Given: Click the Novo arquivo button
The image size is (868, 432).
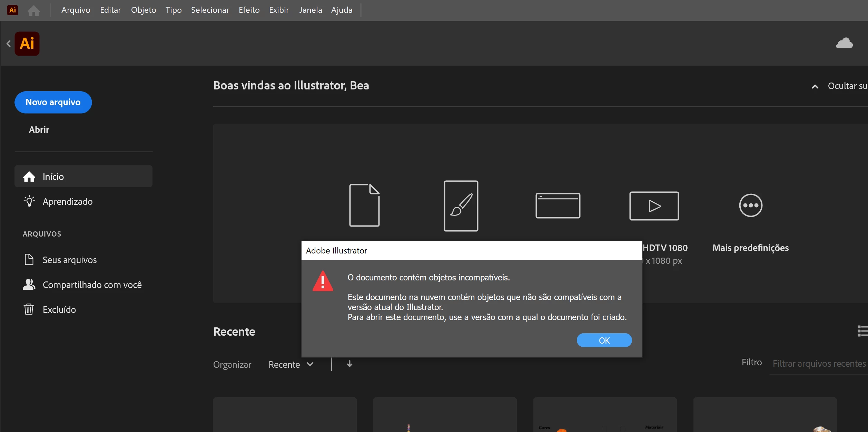Looking at the screenshot, I should click(x=53, y=102).
